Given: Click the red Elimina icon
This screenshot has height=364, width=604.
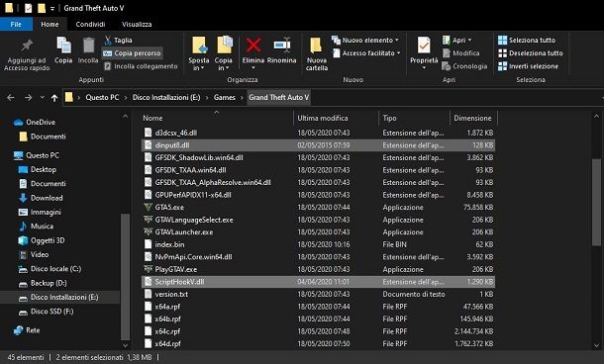Looking at the screenshot, I should [253, 45].
